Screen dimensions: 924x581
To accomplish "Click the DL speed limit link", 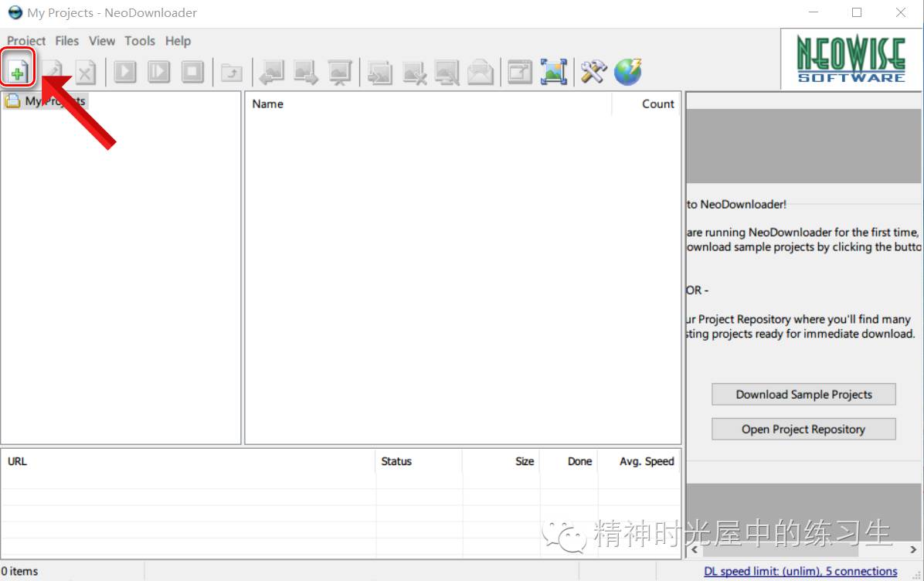I will pos(800,572).
